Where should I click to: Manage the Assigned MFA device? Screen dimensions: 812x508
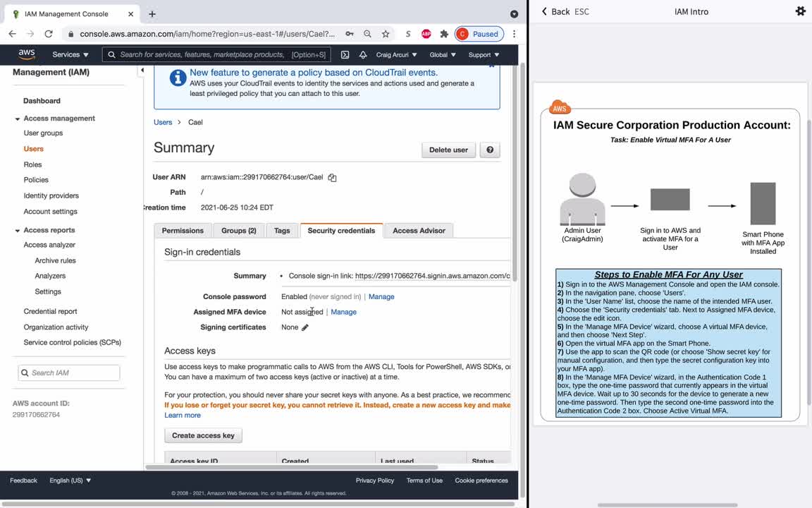(343, 312)
